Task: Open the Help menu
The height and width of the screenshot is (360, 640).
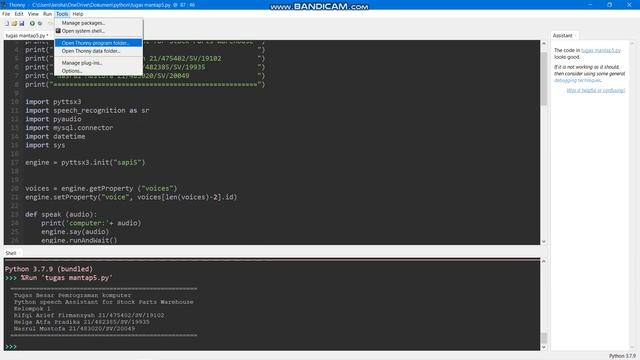Action: coord(78,14)
